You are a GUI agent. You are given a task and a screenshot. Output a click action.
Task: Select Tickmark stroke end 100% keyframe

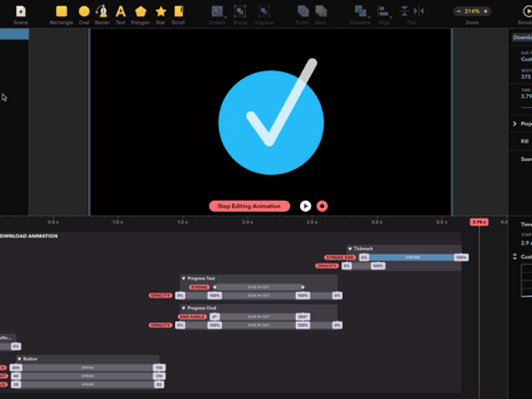tap(461, 257)
